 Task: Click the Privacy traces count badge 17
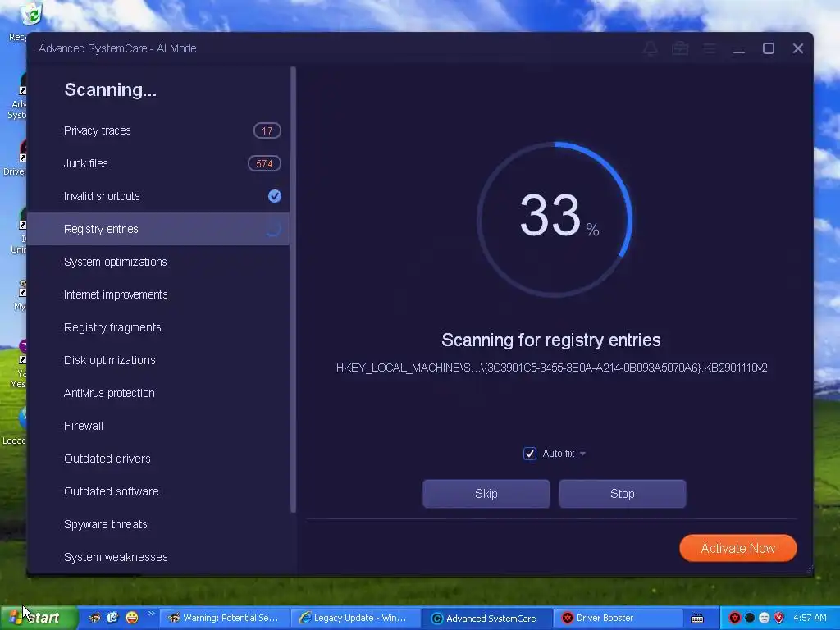tap(267, 130)
